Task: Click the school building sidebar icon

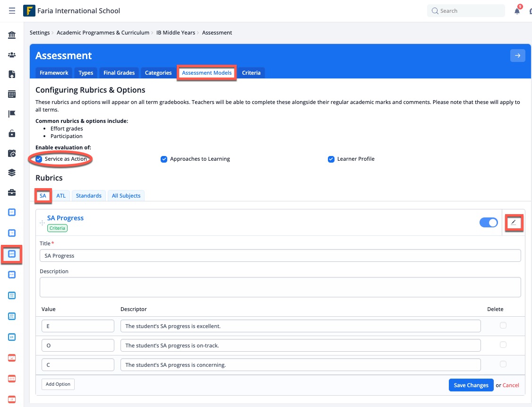Action: pos(12,35)
